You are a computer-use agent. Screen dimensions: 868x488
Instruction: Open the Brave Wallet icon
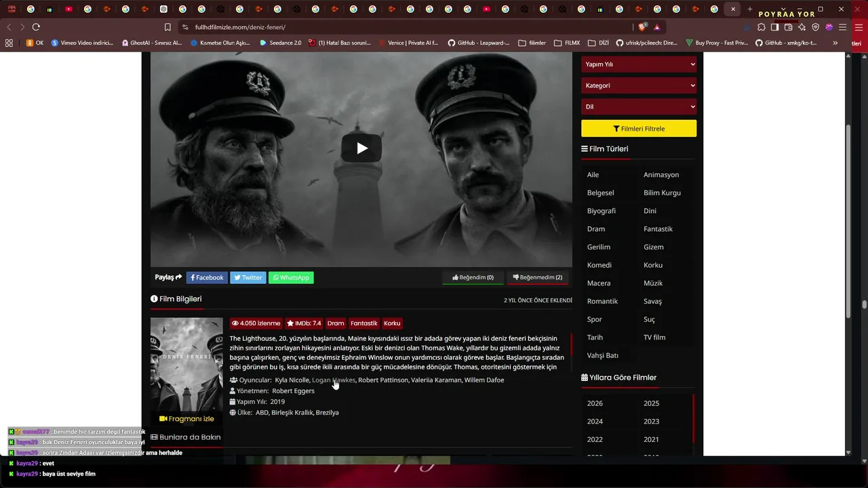(x=789, y=27)
